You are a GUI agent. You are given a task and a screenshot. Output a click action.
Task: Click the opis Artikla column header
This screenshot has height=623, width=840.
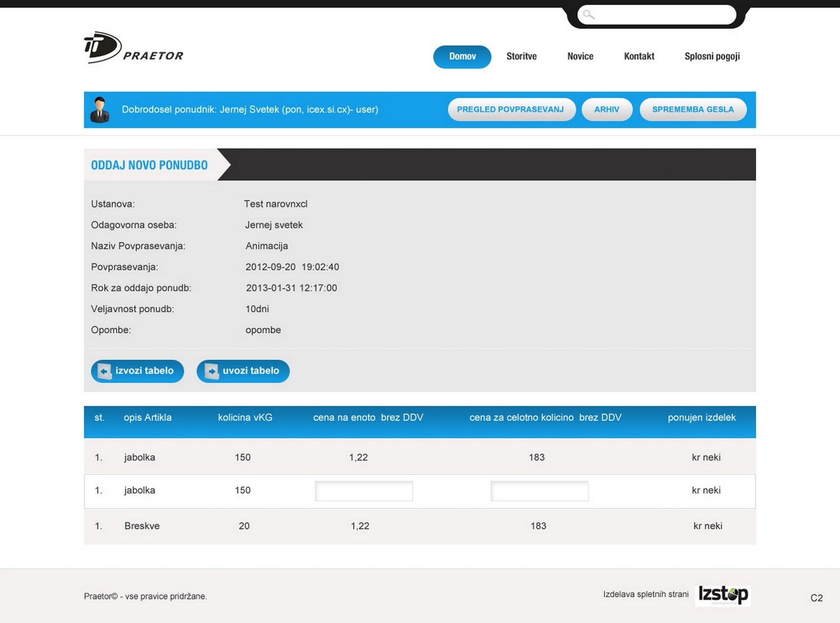(148, 418)
